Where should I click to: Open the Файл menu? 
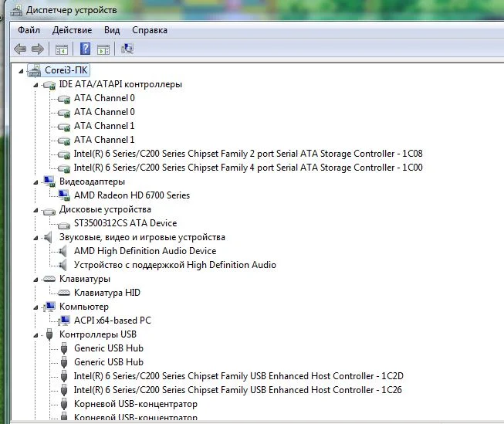(29, 30)
